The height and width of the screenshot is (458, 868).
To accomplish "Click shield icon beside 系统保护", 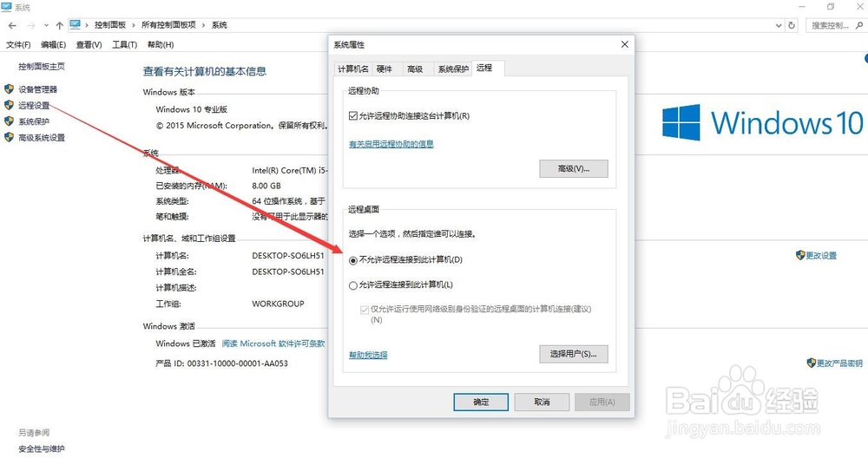I will (9, 121).
